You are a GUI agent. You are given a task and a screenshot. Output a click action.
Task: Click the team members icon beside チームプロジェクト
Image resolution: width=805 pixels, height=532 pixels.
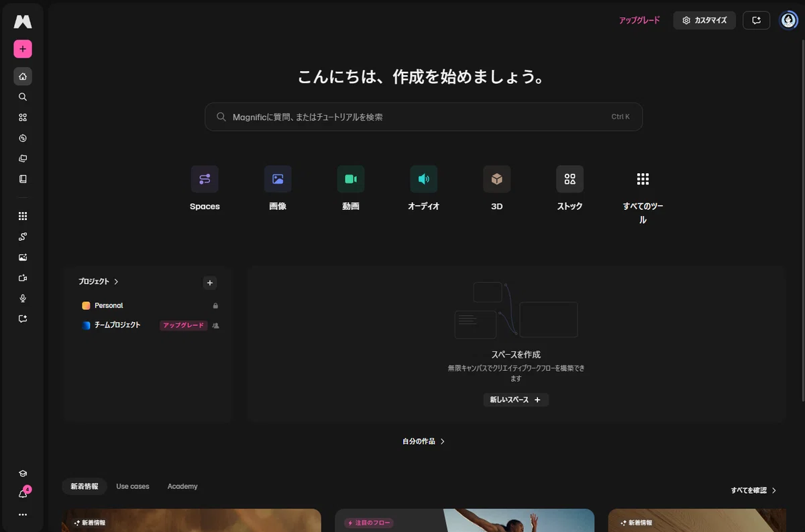tap(215, 325)
